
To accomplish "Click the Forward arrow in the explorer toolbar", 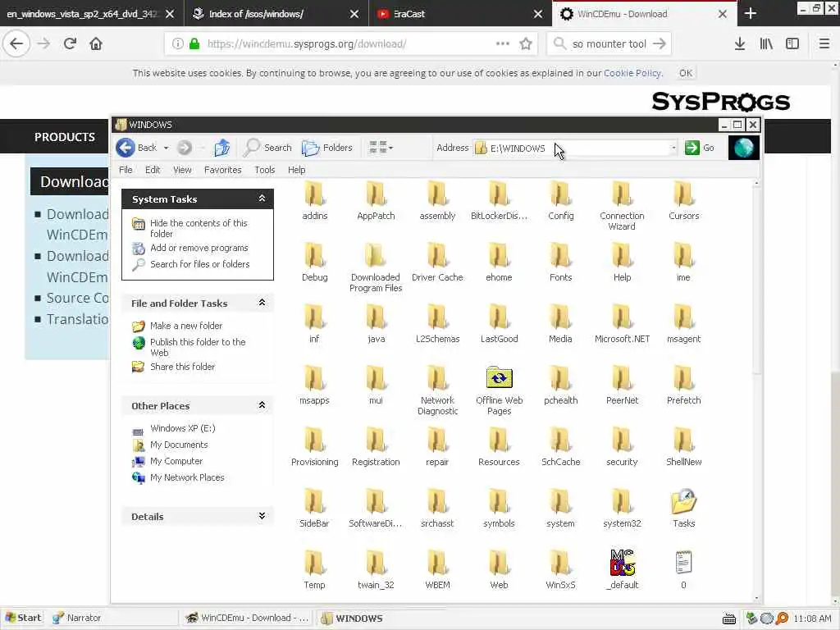I will tap(185, 148).
